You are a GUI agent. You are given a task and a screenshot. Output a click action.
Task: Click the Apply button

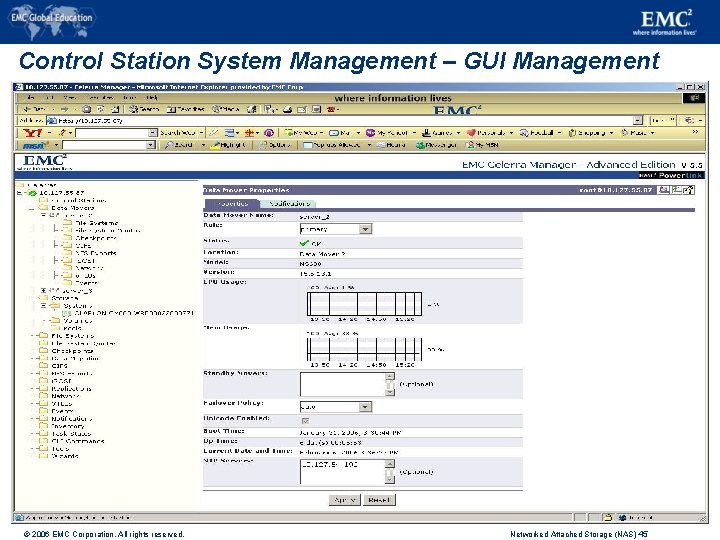click(x=343, y=499)
